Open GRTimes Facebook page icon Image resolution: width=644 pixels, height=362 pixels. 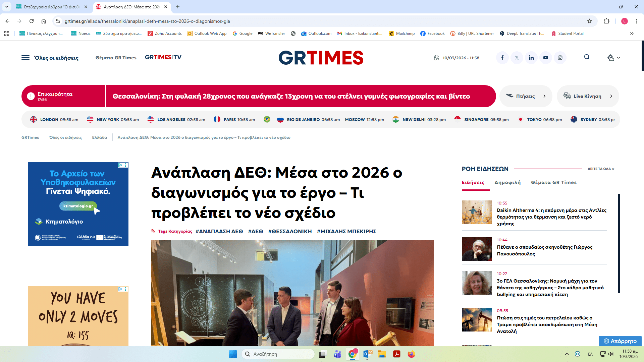pos(502,58)
